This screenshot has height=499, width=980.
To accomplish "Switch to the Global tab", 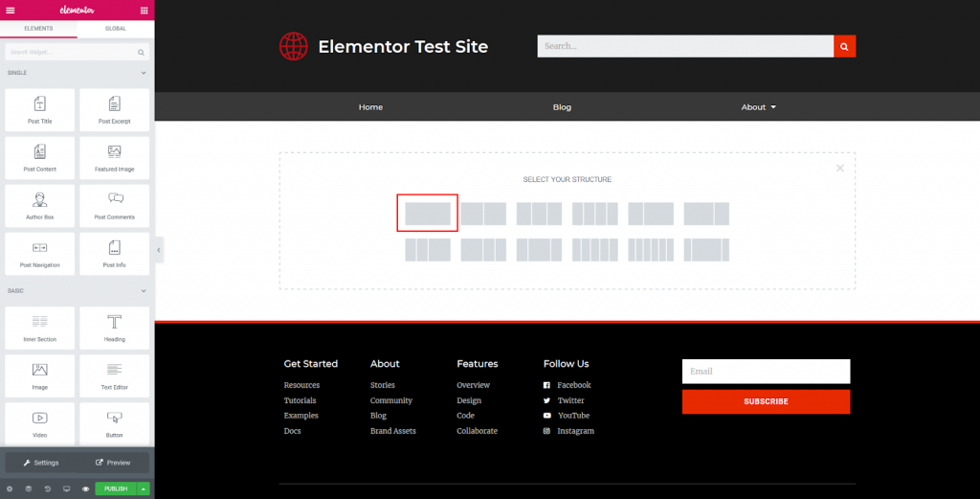I will click(114, 30).
